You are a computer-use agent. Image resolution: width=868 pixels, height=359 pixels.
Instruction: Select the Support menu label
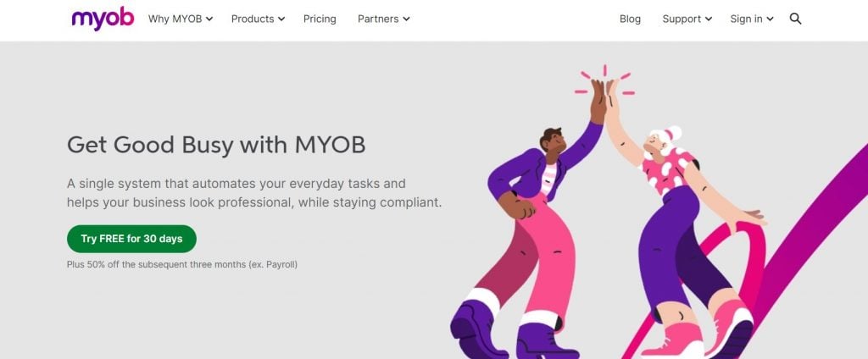click(x=682, y=19)
